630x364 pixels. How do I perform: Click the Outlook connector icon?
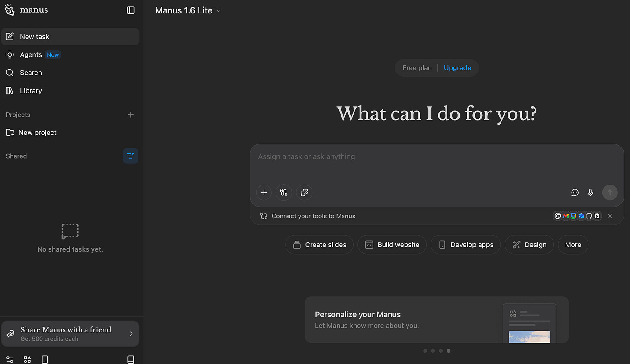click(x=581, y=216)
